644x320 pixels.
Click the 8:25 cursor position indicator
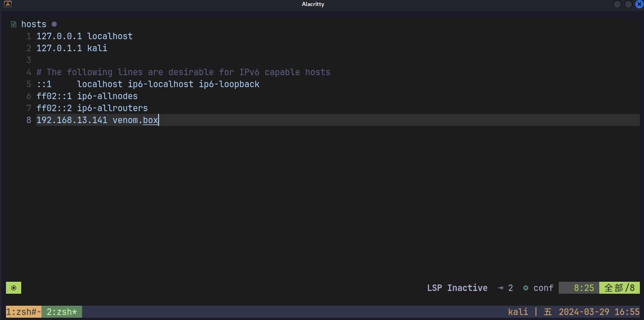[x=584, y=288]
